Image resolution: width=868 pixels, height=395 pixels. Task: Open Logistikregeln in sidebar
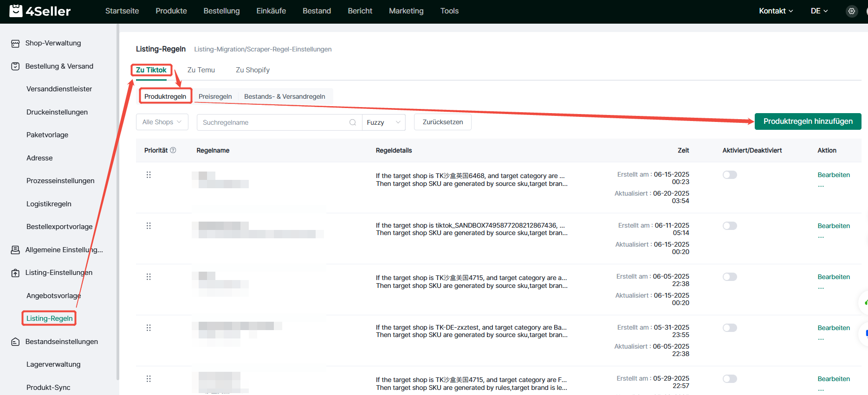tap(49, 204)
